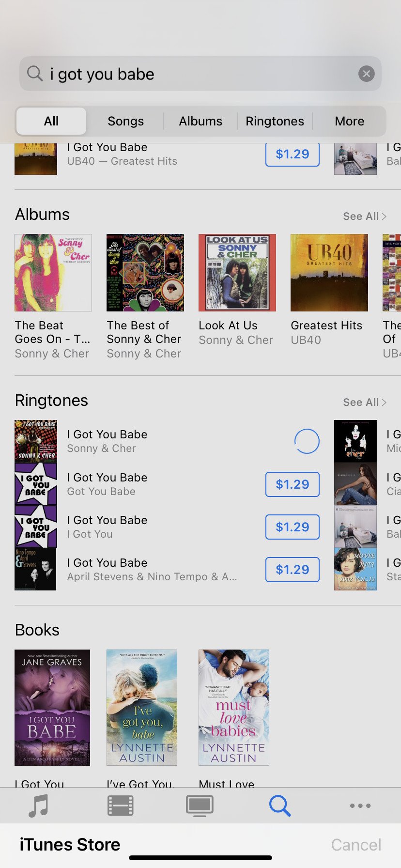Cancel the iTunes Store search
Screen dimensions: 401x868
(356, 845)
